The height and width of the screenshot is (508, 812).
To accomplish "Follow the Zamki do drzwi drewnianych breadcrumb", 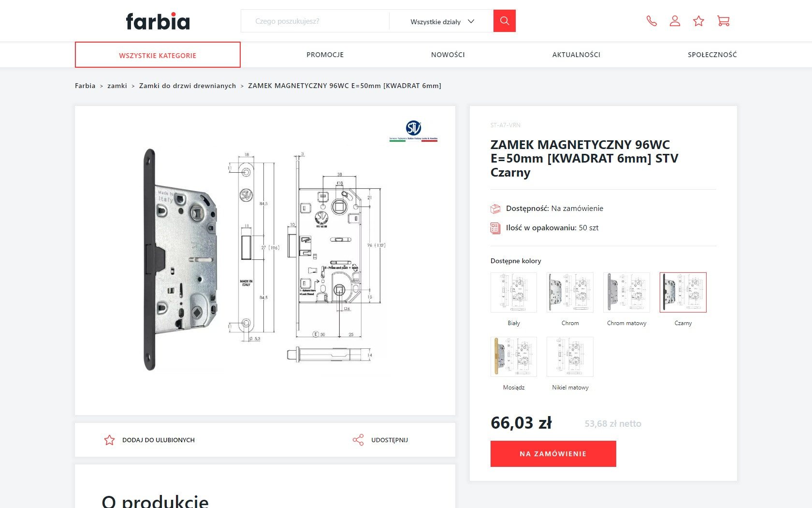I will [188, 86].
